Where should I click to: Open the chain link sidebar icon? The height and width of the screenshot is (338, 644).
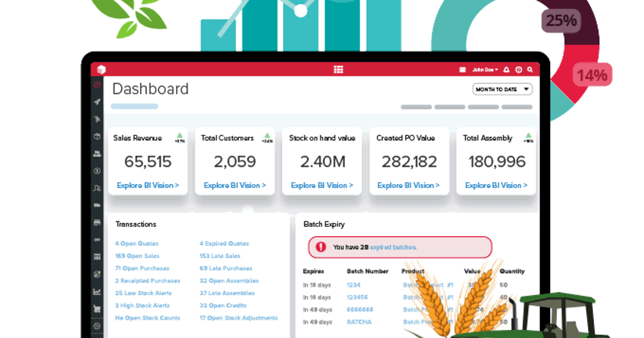[x=97, y=240]
